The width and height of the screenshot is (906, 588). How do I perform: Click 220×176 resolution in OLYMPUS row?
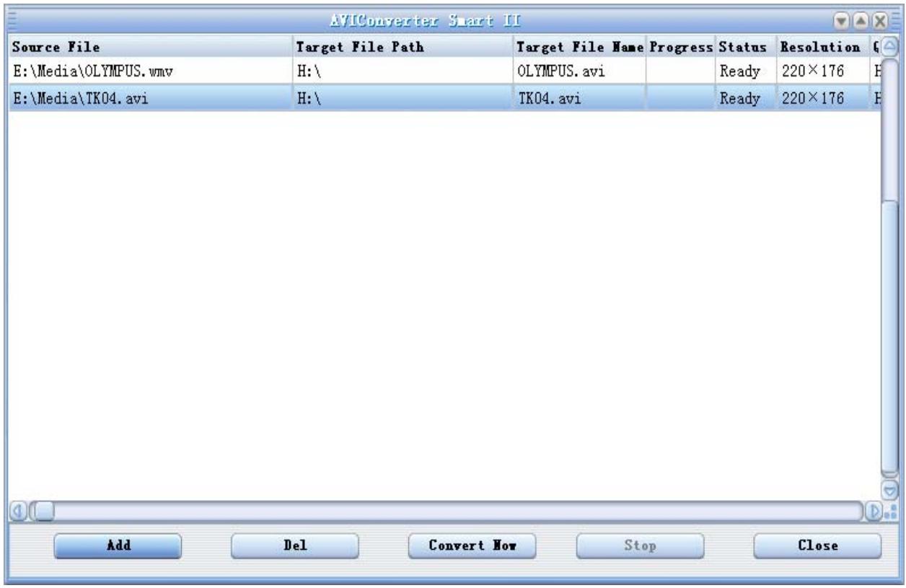point(813,71)
